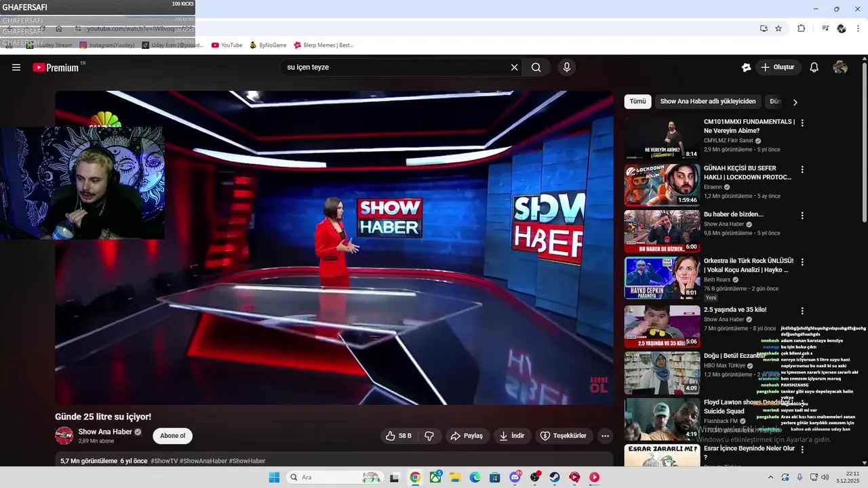The width and height of the screenshot is (868, 488).
Task: Open 'Bu haber de bizden...' title
Action: (734, 214)
